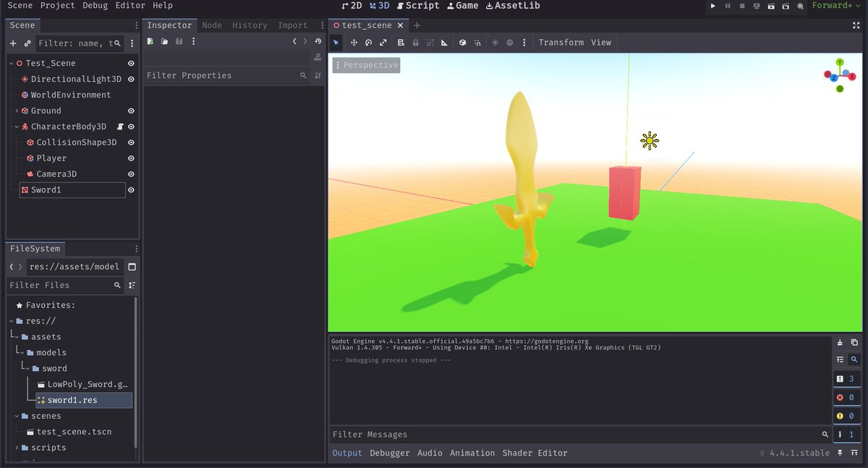Open the Shader Editor panel

coord(533,453)
